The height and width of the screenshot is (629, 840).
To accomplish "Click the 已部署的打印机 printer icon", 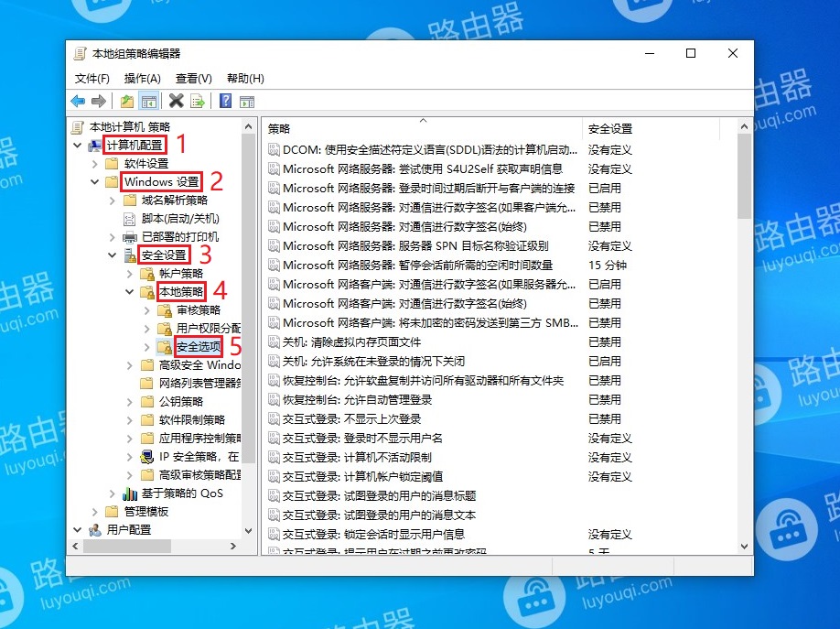I will (x=130, y=237).
